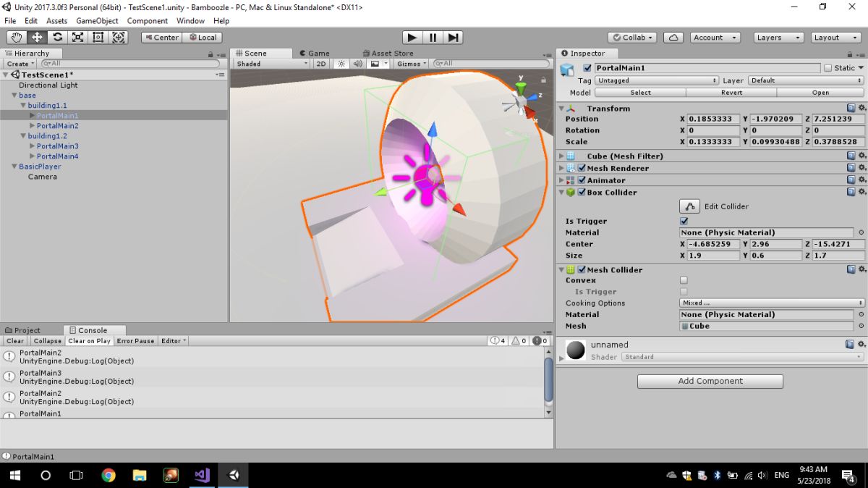Toggle scene lighting sun icon

click(x=341, y=64)
